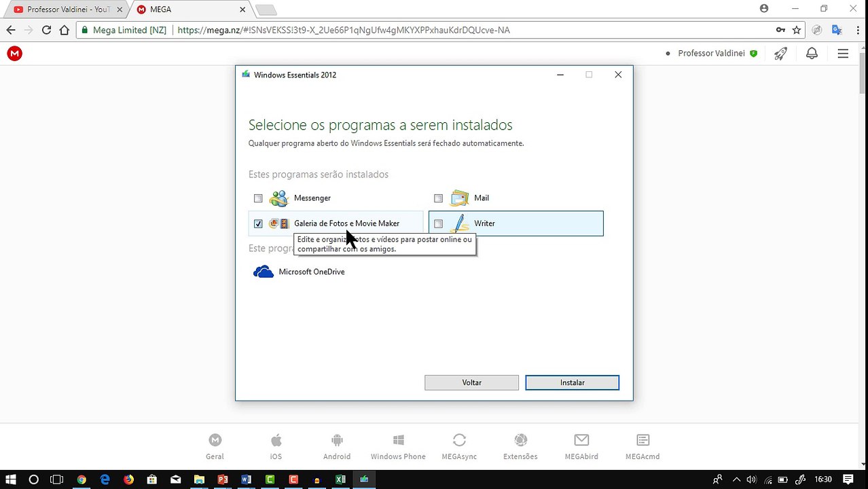
Task: Open Firefox from the taskbar
Action: [x=128, y=479]
